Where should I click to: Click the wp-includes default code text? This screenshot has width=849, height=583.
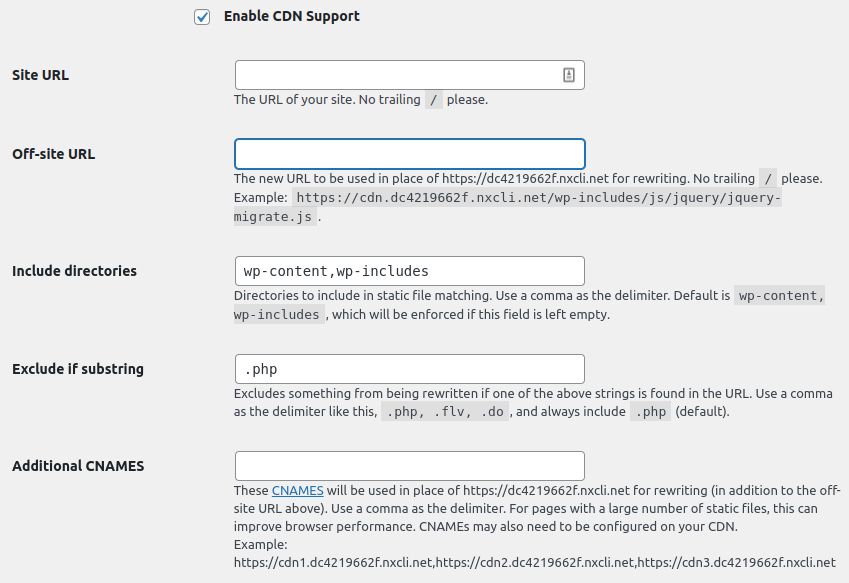click(x=279, y=315)
